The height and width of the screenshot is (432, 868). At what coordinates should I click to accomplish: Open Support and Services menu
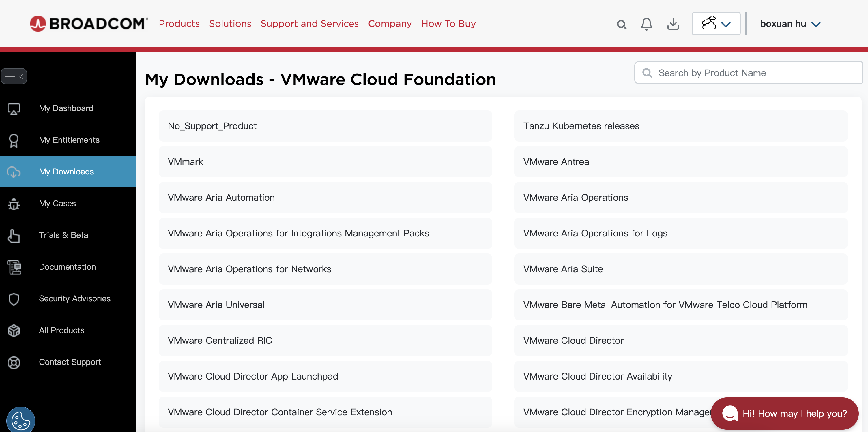pyautogui.click(x=309, y=24)
